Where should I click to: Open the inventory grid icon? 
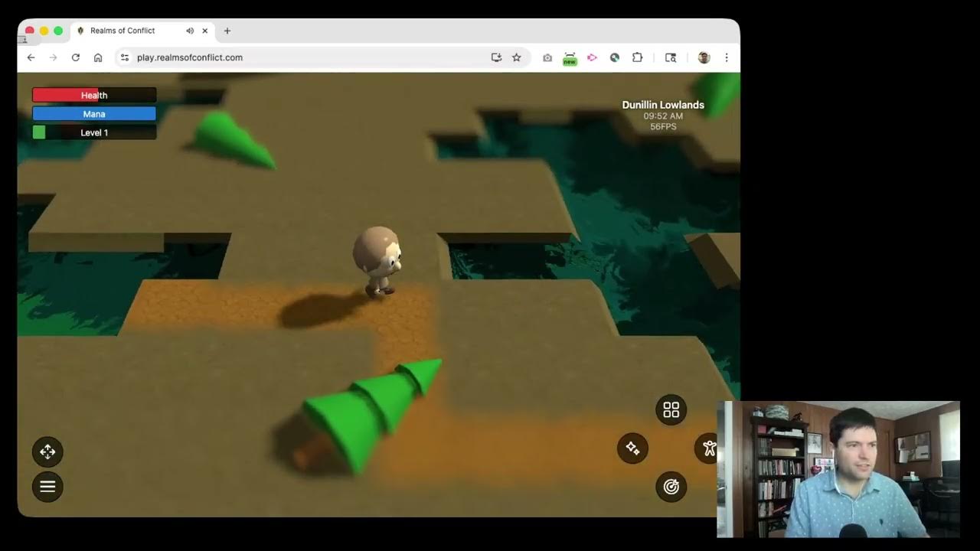[671, 409]
